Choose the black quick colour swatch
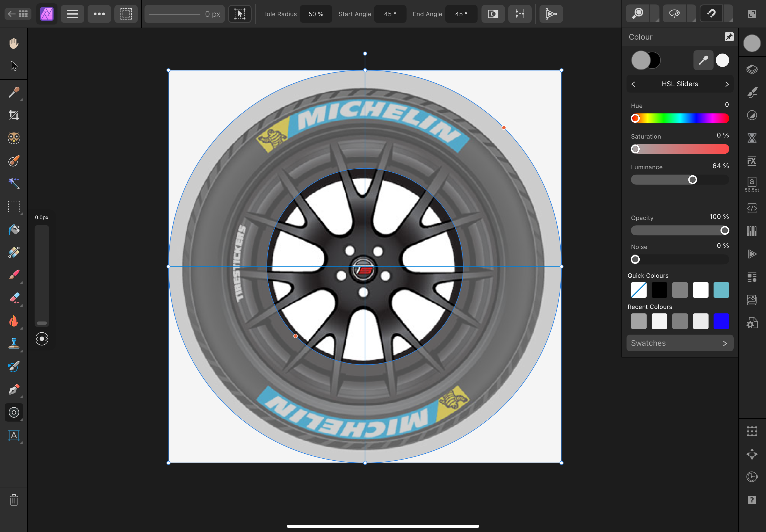 [659, 290]
